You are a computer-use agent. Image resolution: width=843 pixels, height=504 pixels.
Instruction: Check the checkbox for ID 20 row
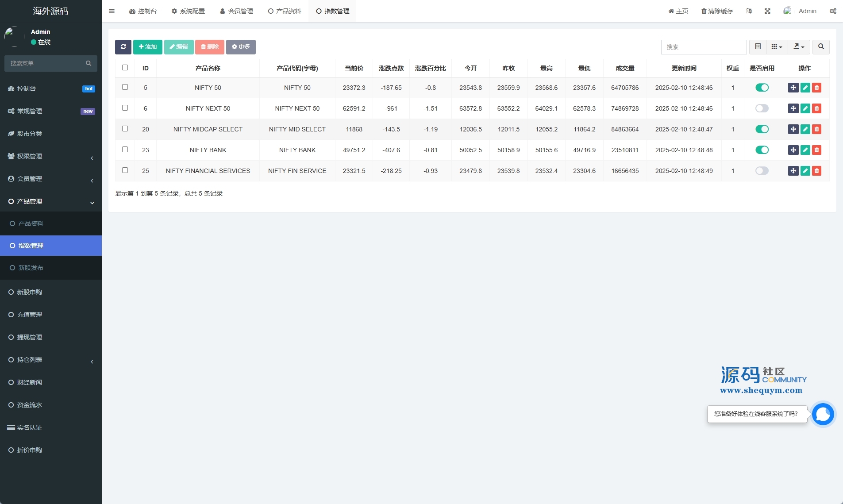click(x=125, y=129)
